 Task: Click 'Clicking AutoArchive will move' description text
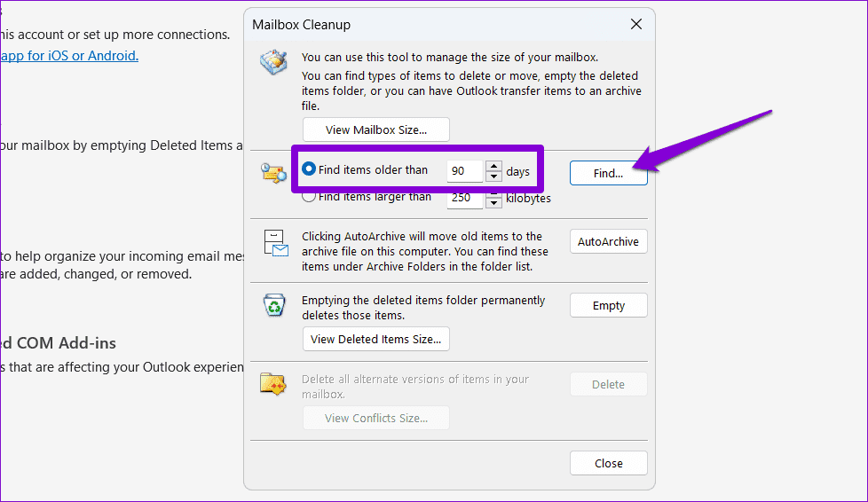(x=424, y=251)
